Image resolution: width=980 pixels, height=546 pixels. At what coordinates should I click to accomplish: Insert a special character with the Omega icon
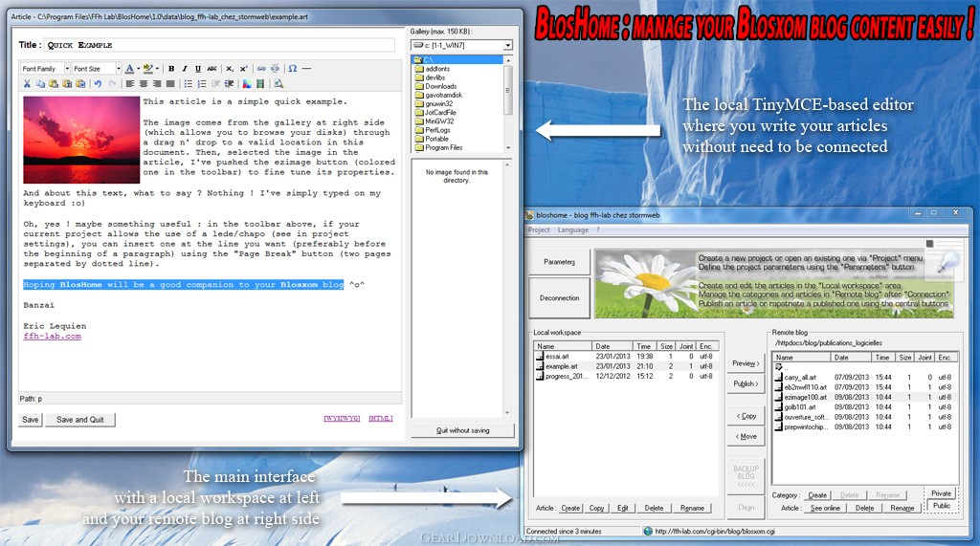coord(293,69)
